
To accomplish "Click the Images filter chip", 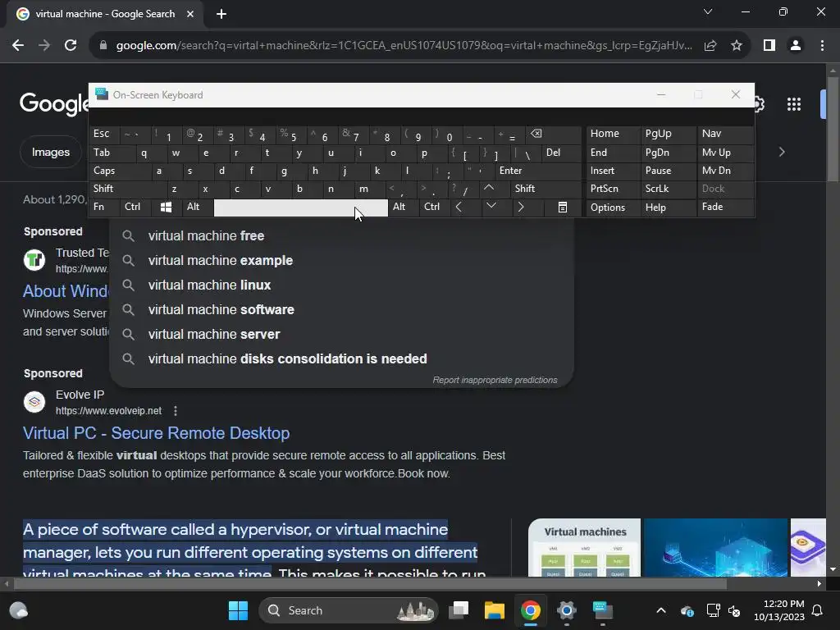I will point(50,152).
